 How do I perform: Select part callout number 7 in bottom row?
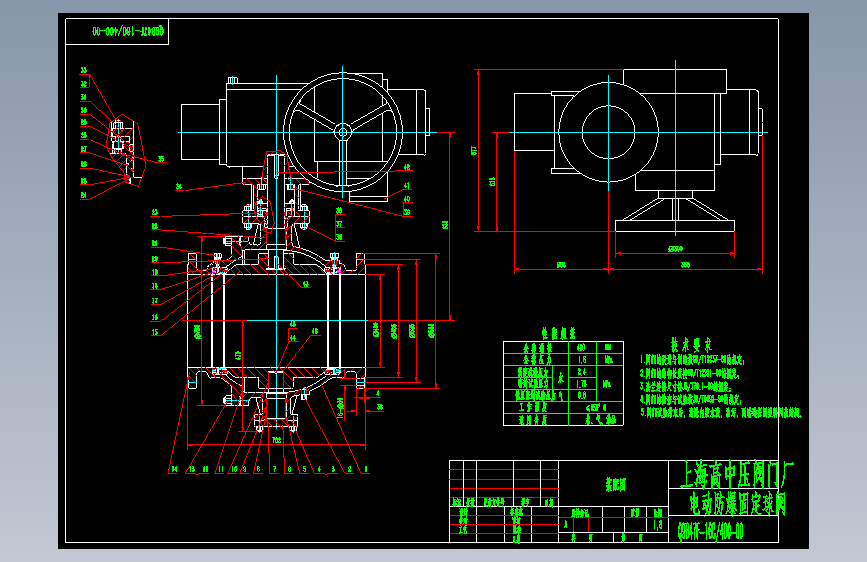point(274,469)
